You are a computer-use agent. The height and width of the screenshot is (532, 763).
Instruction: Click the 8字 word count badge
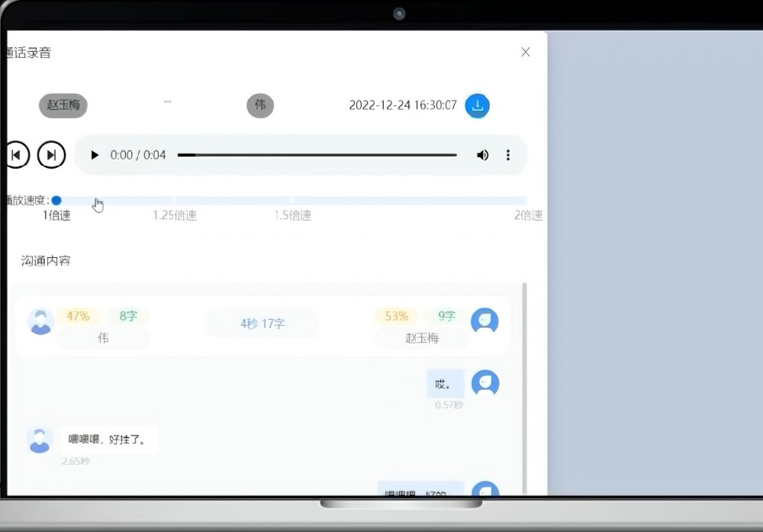click(128, 317)
